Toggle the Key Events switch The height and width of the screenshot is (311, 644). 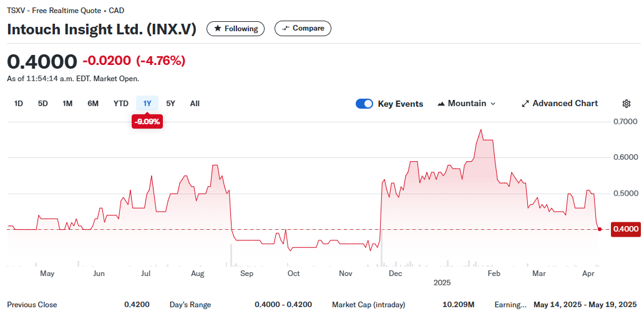(364, 104)
